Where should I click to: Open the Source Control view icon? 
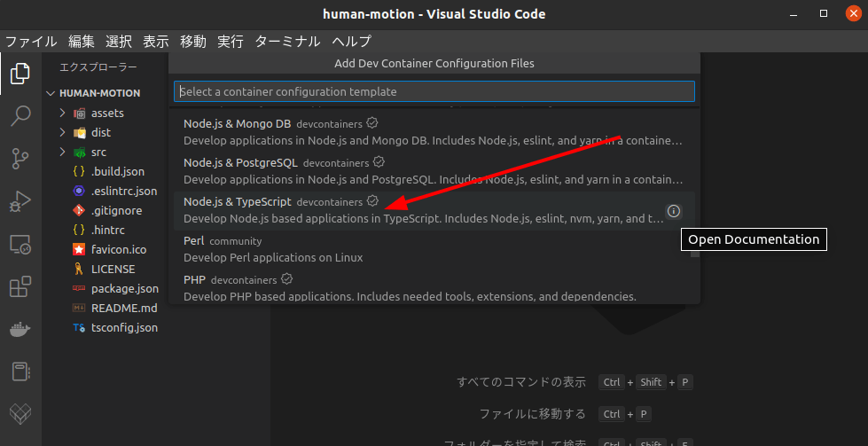click(x=20, y=158)
